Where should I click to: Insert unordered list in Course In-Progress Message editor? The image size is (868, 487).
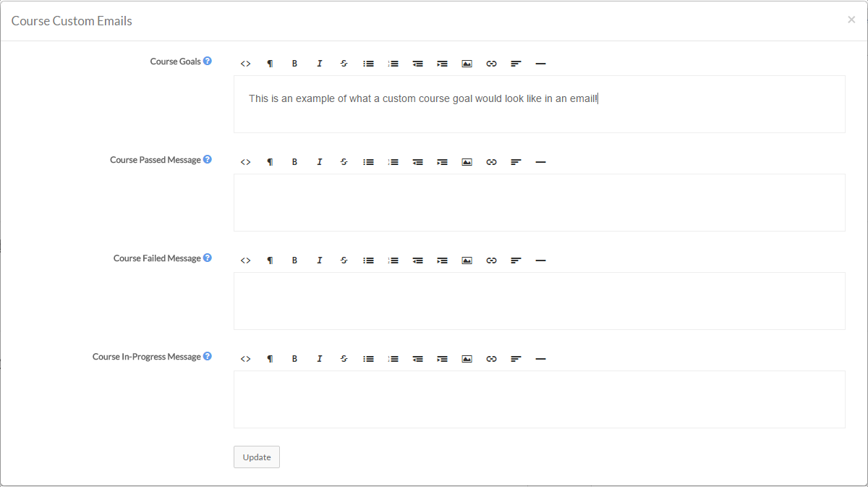pos(368,359)
